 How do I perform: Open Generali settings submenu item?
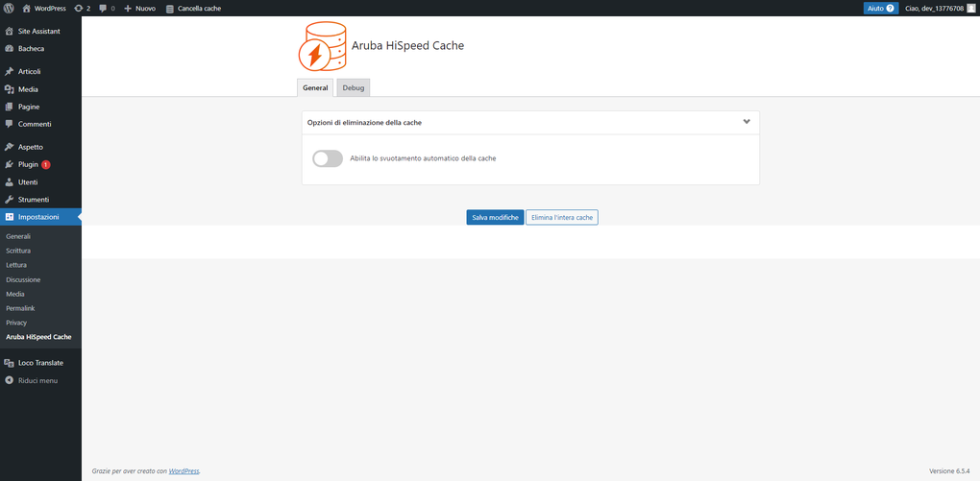tap(18, 236)
